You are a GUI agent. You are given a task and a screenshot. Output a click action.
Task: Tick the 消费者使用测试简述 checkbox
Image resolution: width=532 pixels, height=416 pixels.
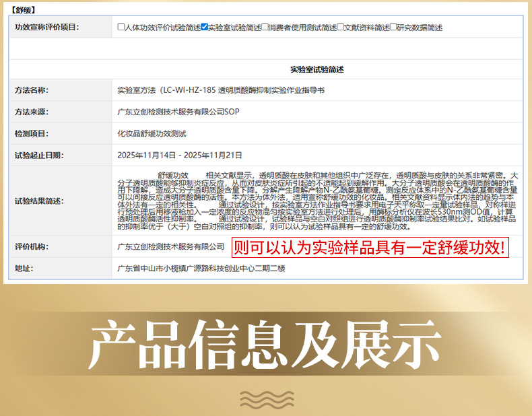click(x=265, y=27)
